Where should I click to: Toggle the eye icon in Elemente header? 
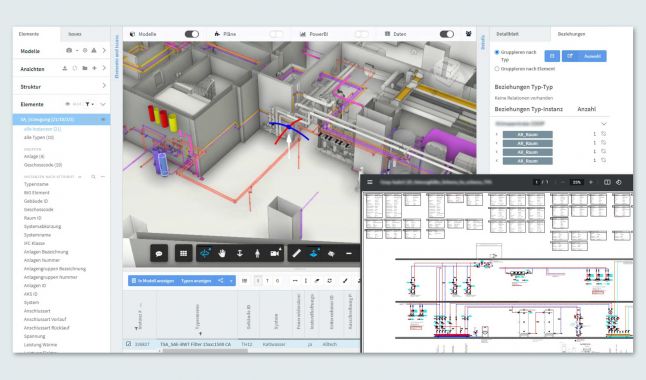tap(68, 104)
